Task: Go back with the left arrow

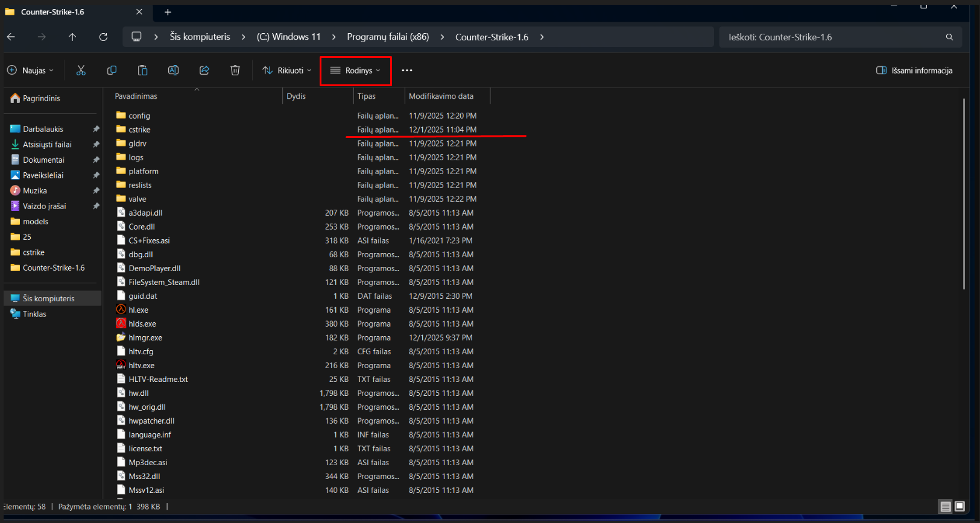Action: (11, 37)
